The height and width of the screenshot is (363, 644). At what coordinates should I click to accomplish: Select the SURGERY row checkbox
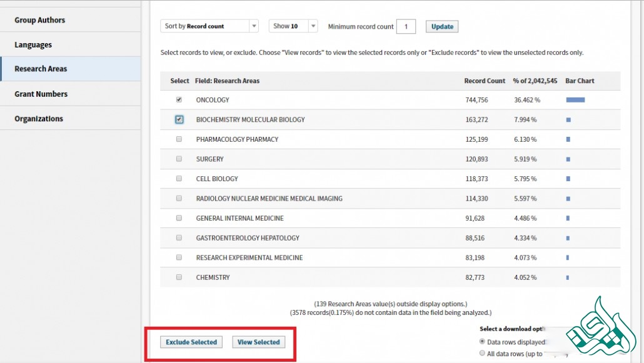179,159
